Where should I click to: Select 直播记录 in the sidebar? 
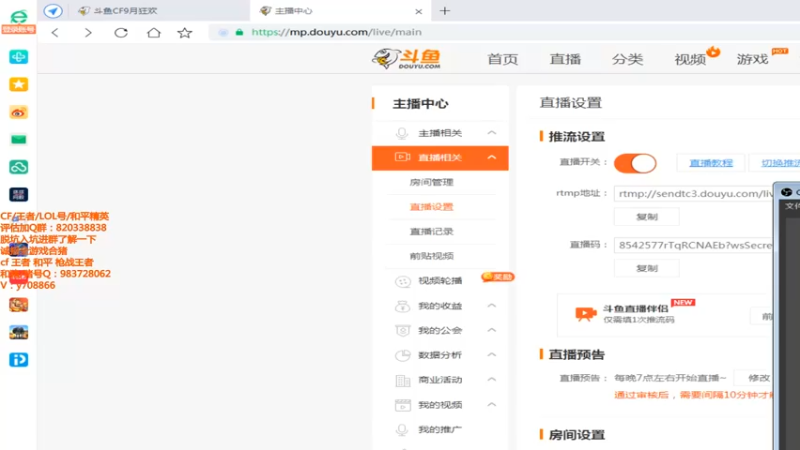pos(431,231)
